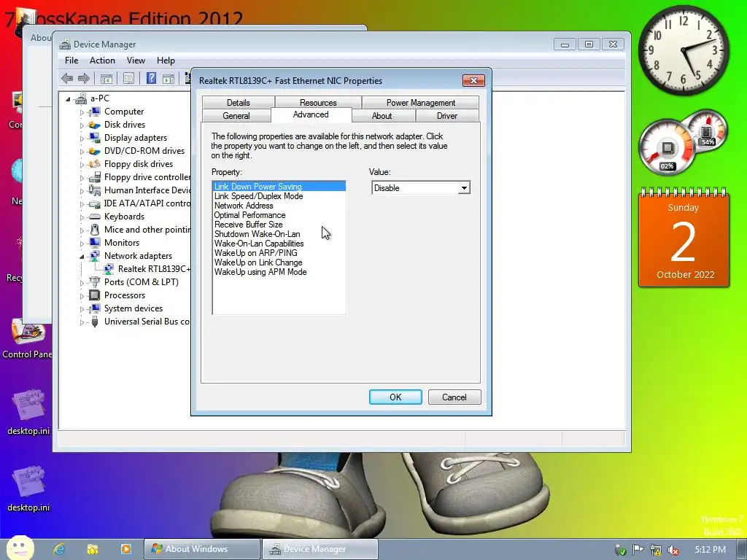This screenshot has height=560, width=747.
Task: Click the DVD/CD-ROM drives category icon
Action: [94, 151]
